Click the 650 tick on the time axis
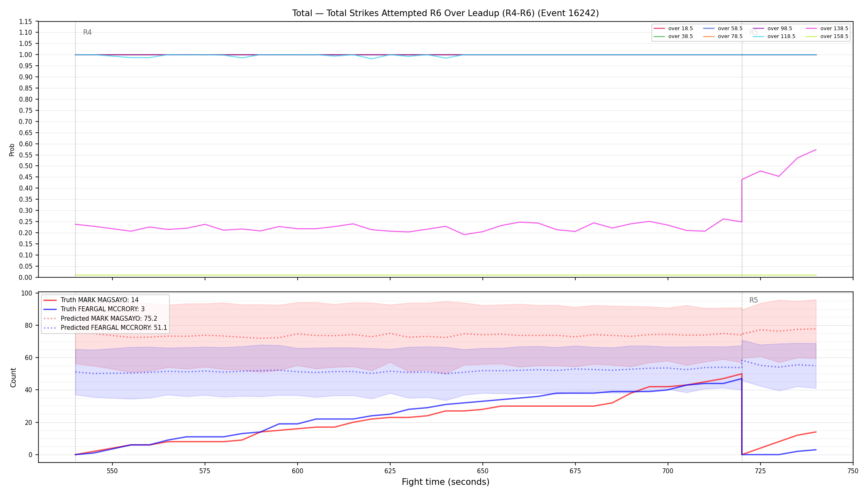Screen dimensions: 868x496 (482, 471)
